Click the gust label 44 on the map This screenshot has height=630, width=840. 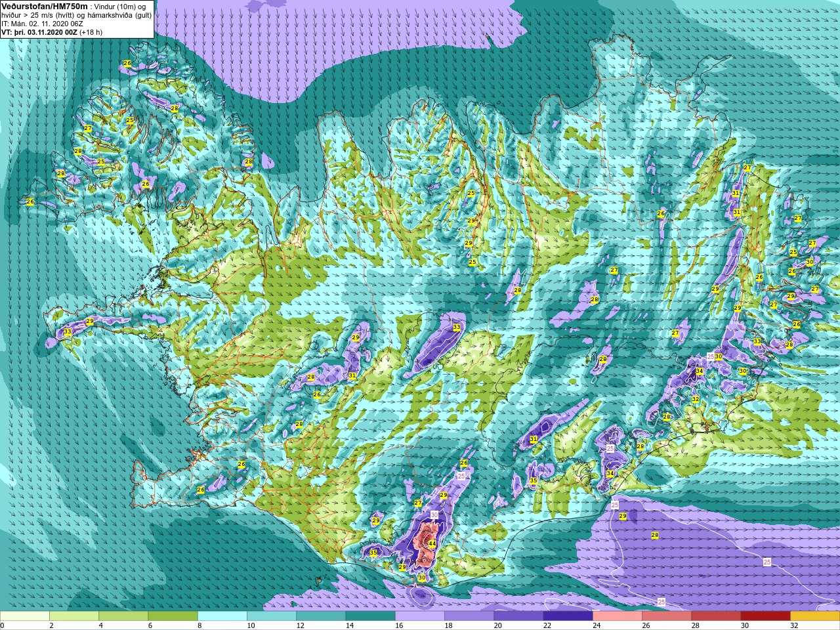(x=432, y=544)
